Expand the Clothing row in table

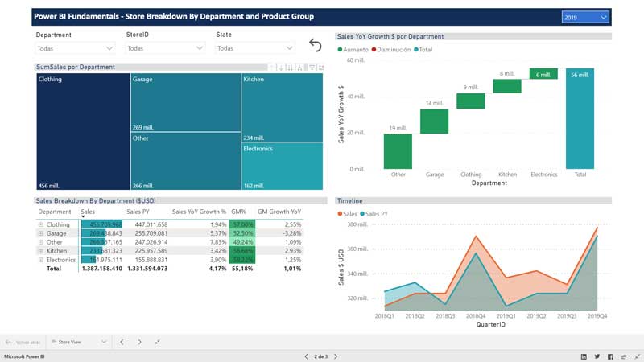[40, 224]
